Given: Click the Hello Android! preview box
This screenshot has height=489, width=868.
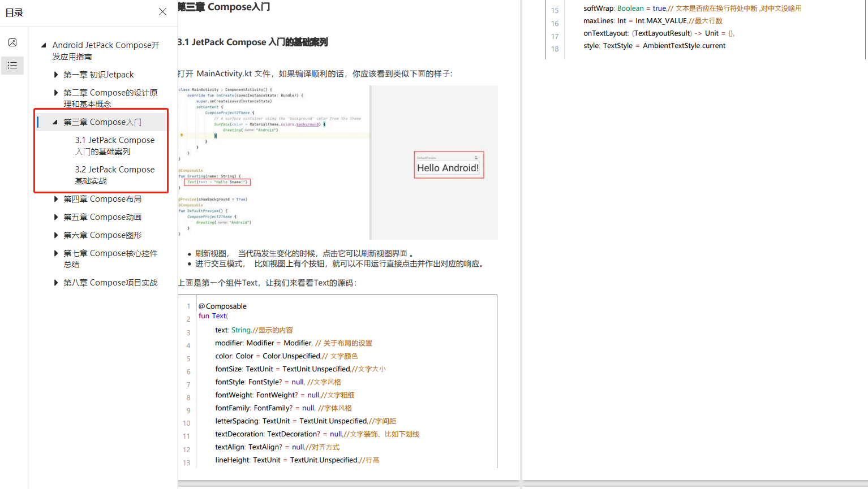Looking at the screenshot, I should tap(449, 165).
